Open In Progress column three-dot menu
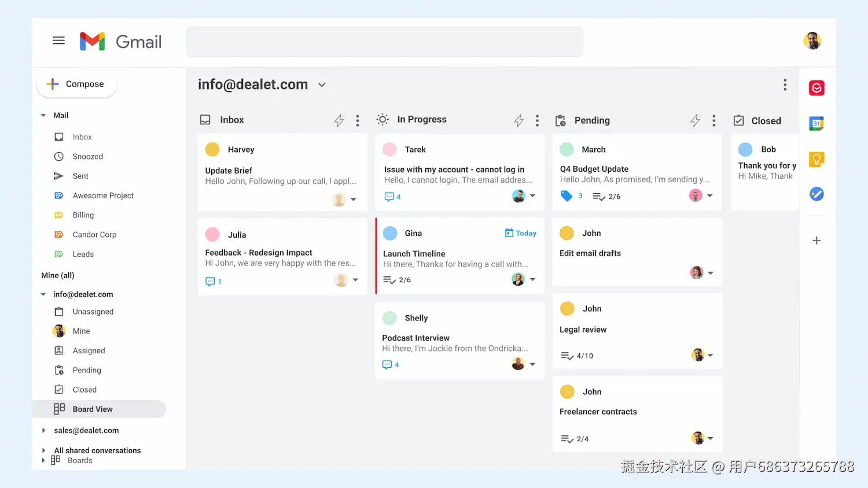Viewport: 868px width, 488px height. (537, 120)
